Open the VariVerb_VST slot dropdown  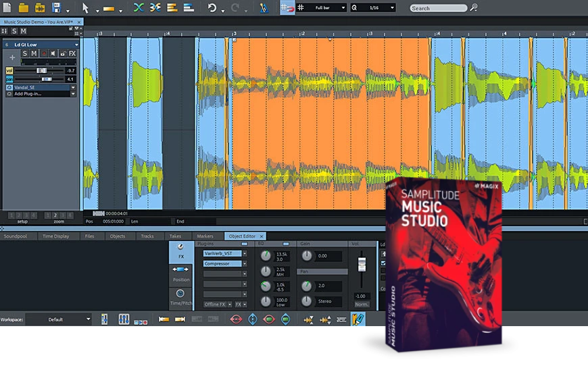click(x=245, y=254)
